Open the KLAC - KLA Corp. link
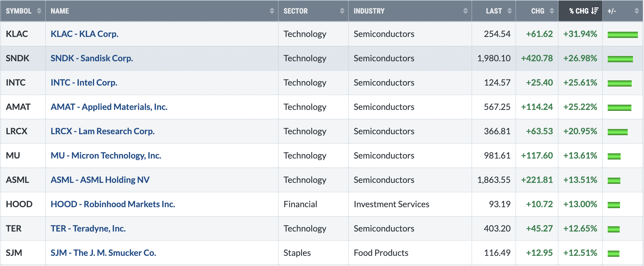Viewport: 644px width, 266px height. [x=85, y=34]
